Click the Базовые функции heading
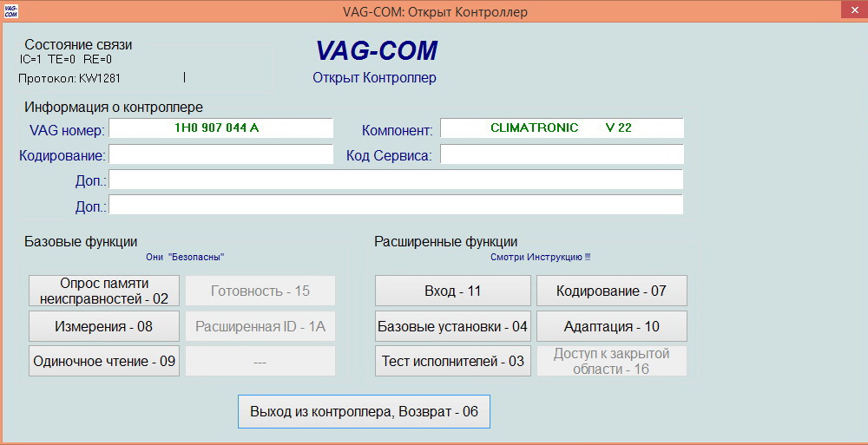The image size is (868, 445). click(81, 241)
